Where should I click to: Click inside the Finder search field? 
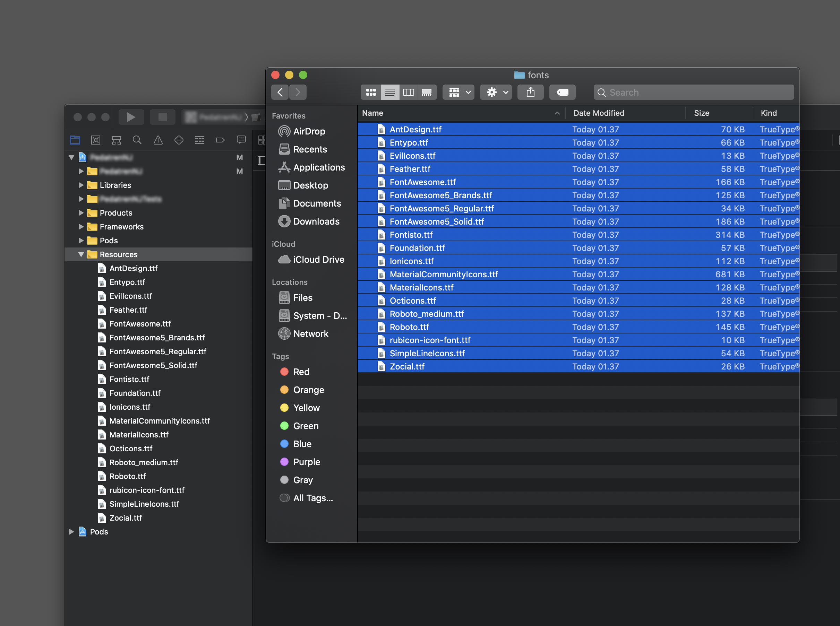coord(694,92)
